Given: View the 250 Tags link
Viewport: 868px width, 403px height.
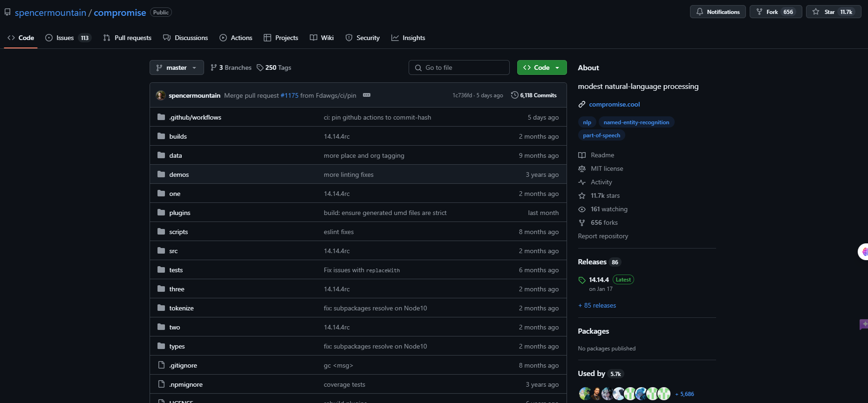Looking at the screenshot, I should pyautogui.click(x=274, y=67).
